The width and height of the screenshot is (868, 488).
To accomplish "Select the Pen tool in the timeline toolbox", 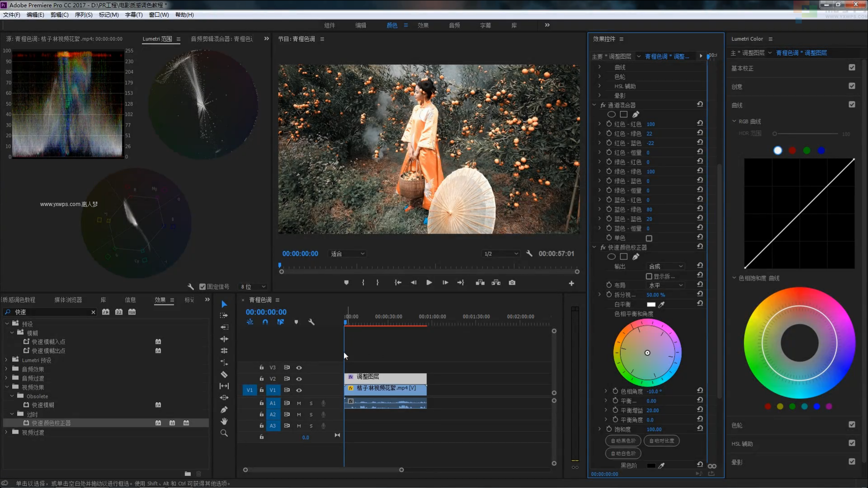I will point(224,409).
